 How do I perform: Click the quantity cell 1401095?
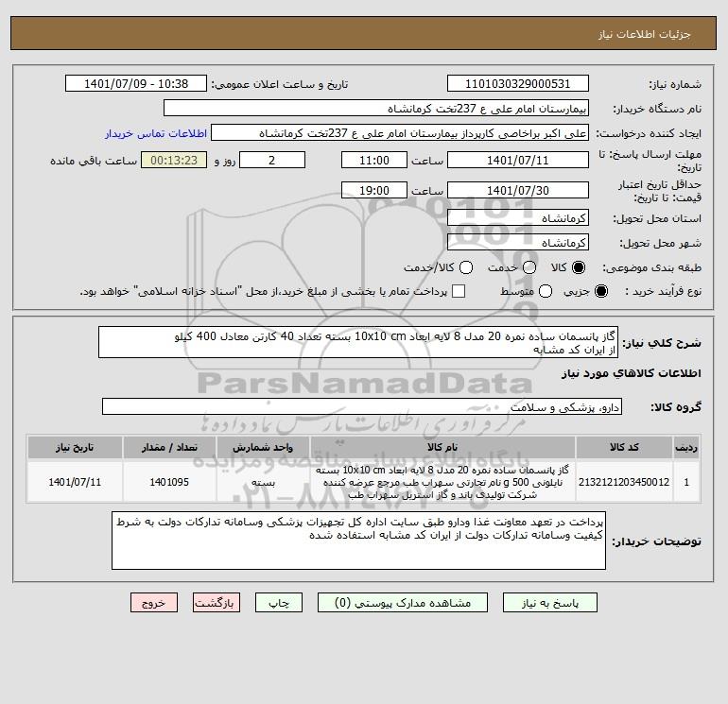pos(169,482)
